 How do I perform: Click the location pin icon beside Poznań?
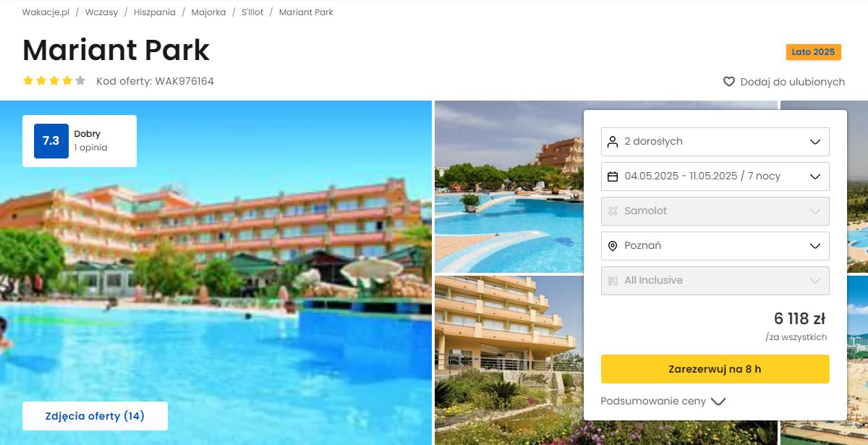pyautogui.click(x=613, y=246)
